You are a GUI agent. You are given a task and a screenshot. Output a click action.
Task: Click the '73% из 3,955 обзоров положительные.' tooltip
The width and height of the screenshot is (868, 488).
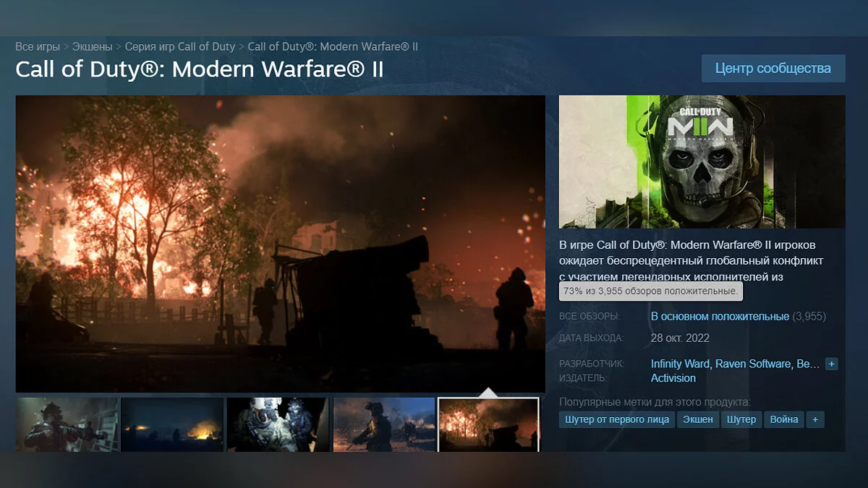pos(651,291)
